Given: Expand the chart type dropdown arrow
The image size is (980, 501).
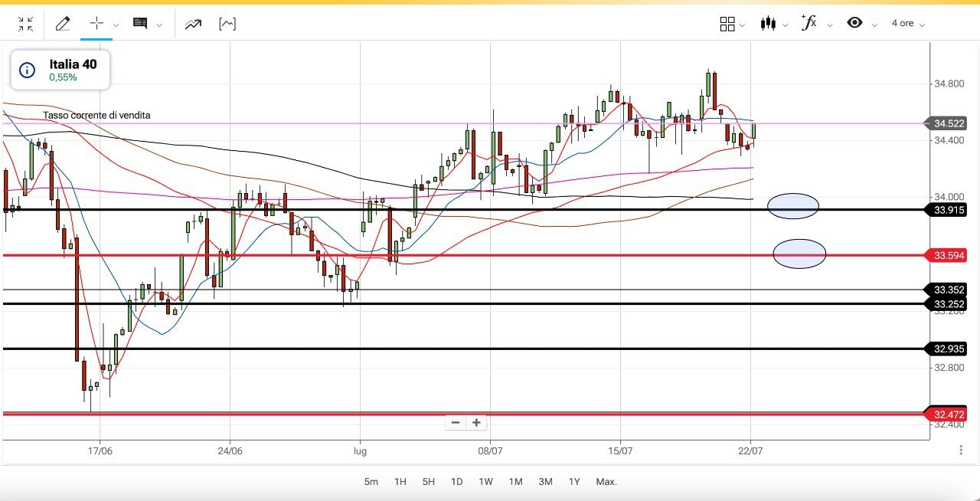Looking at the screenshot, I should coord(786,25).
